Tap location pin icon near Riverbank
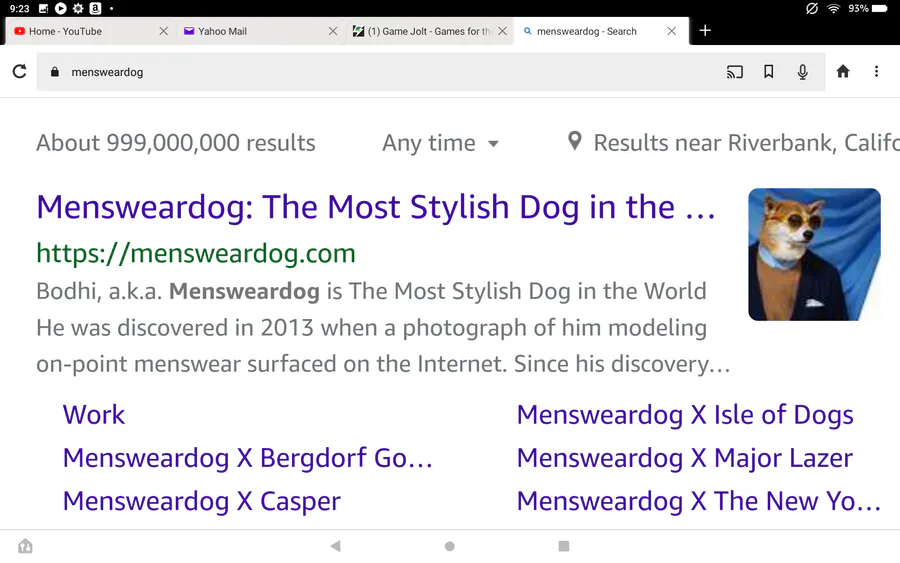The width and height of the screenshot is (900, 563). pyautogui.click(x=575, y=141)
